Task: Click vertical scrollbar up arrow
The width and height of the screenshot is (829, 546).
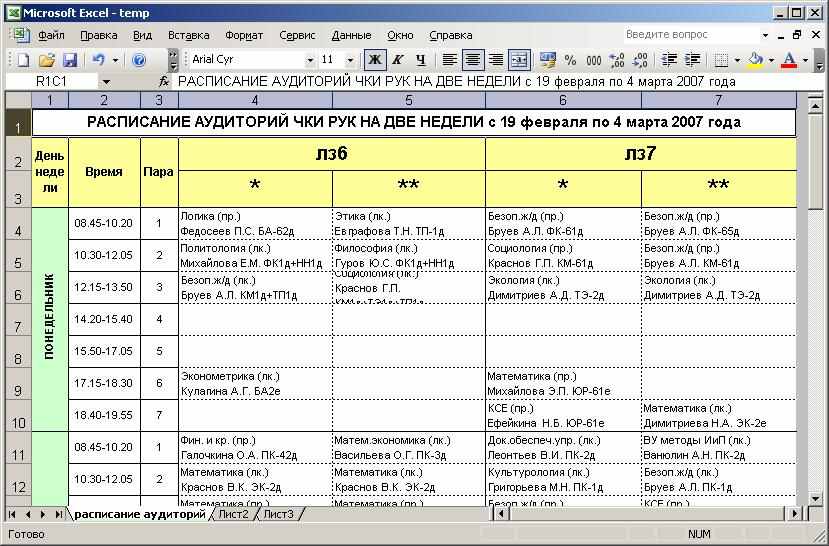Action: click(x=815, y=106)
